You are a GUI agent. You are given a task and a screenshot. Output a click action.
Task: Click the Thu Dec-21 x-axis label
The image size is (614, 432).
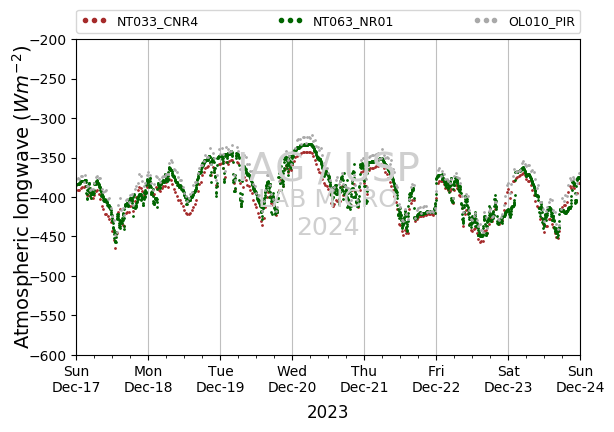point(364,379)
